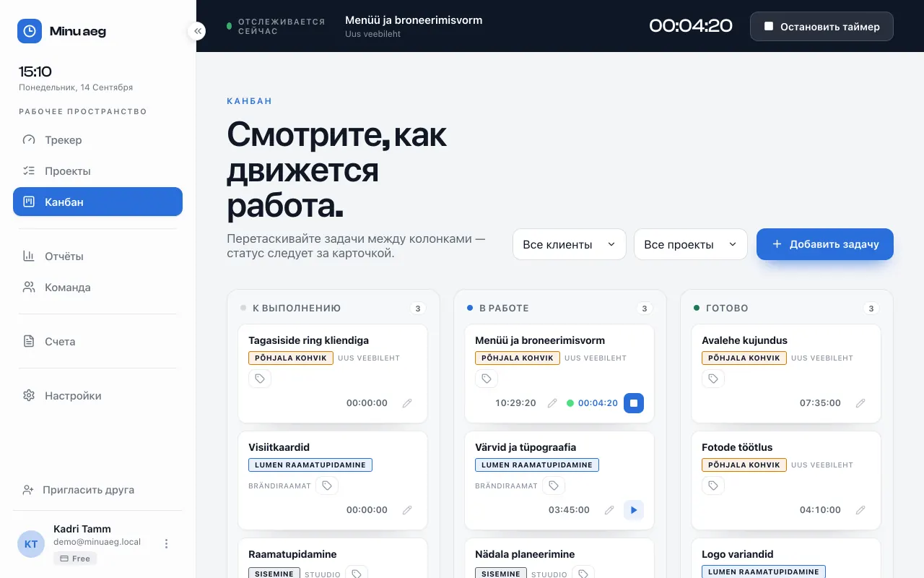Click the 03:45:00 time on Värvid ja tüpograafia
The image size is (924, 578).
coord(569,510)
